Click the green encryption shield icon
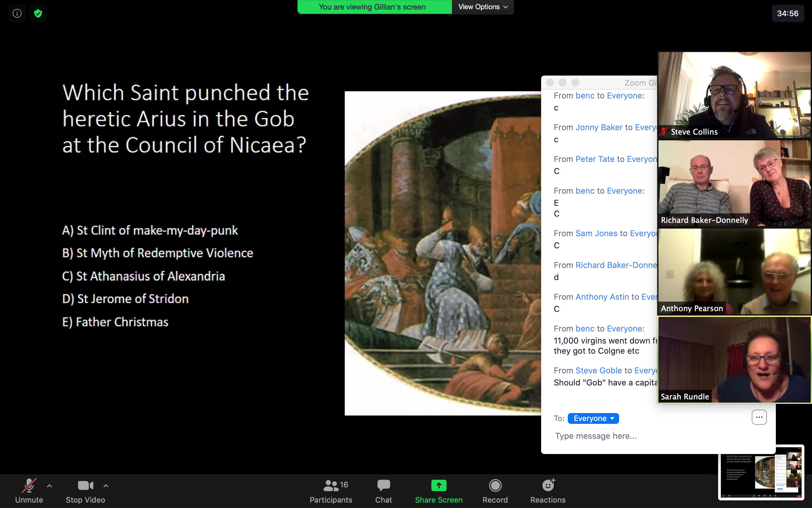This screenshot has height=508, width=812. [38, 13]
